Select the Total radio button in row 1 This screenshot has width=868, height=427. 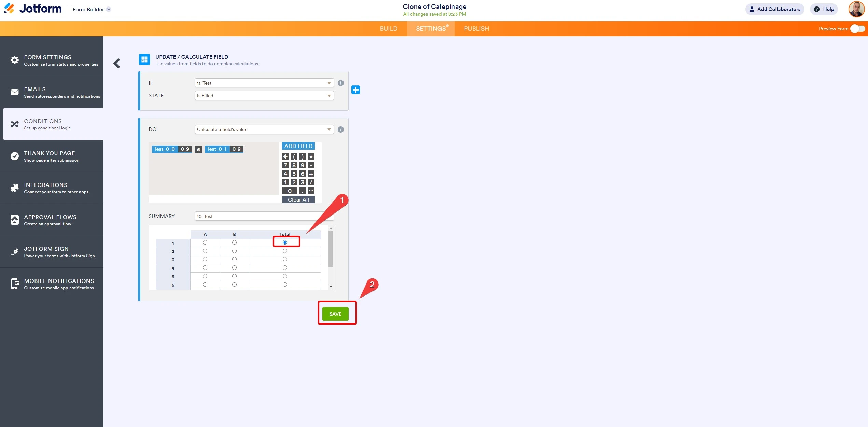[x=285, y=242]
